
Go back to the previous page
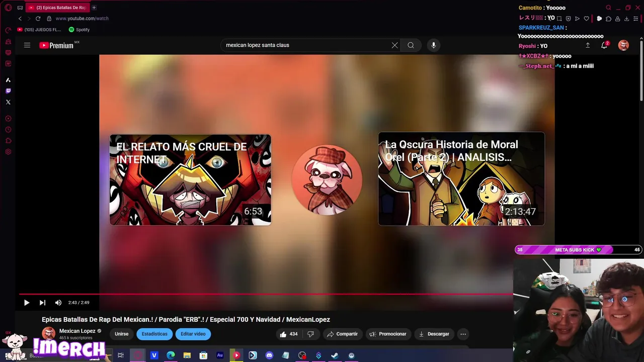pyautogui.click(x=20, y=19)
